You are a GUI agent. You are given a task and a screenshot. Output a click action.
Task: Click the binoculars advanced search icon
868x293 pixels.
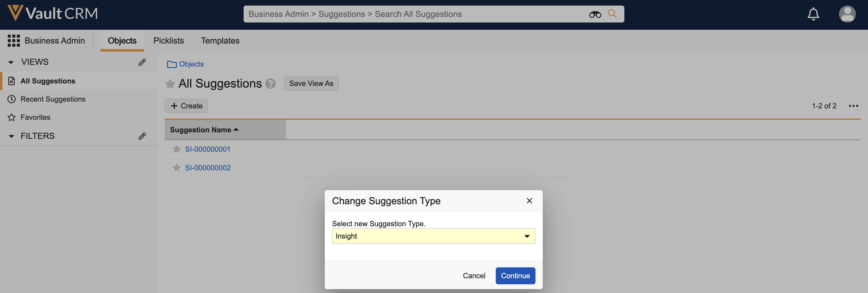pos(595,14)
